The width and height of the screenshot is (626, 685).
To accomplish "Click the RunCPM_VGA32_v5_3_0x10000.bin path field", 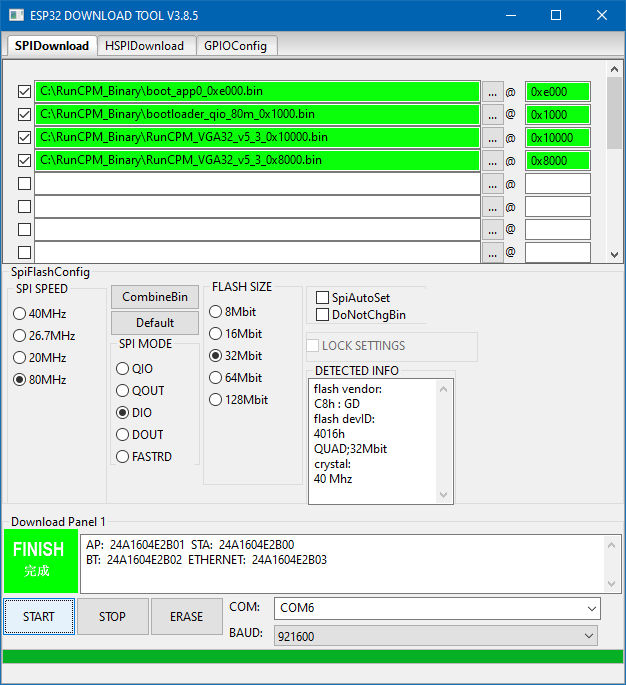I will point(257,137).
